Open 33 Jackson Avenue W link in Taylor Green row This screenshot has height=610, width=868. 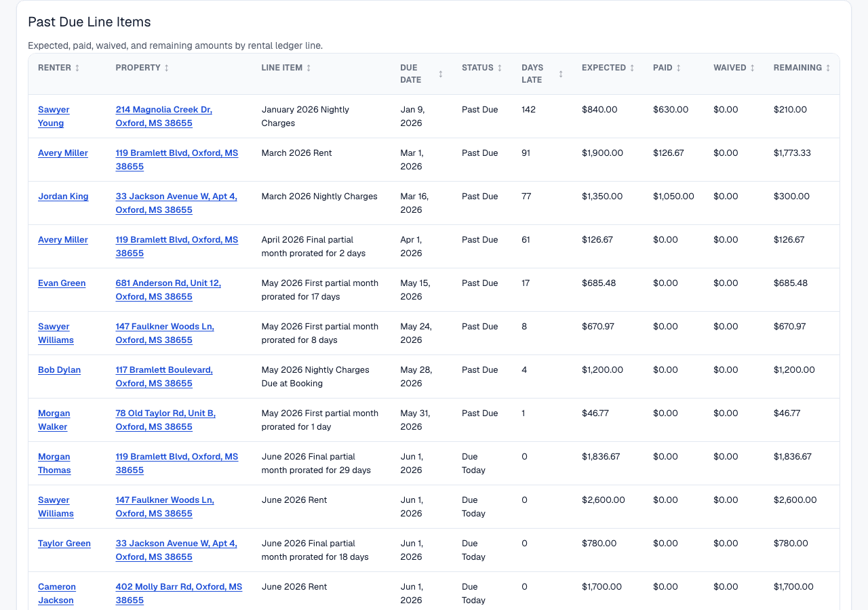pos(176,550)
